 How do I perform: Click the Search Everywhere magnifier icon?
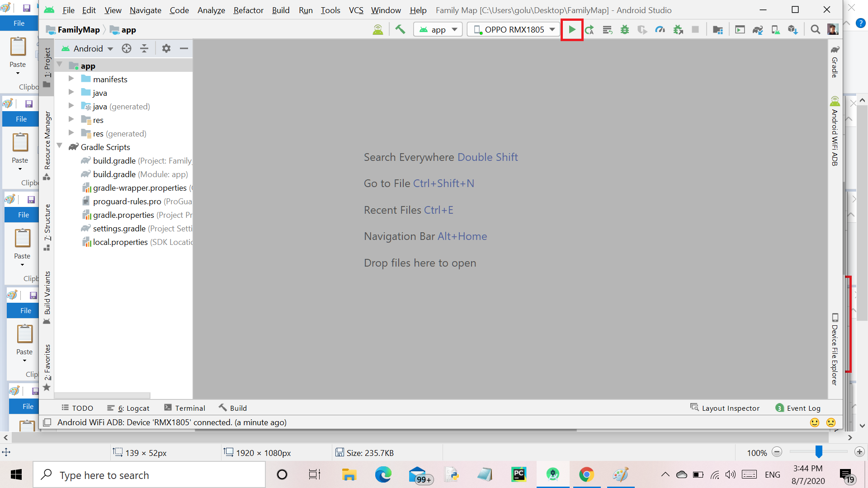(815, 30)
